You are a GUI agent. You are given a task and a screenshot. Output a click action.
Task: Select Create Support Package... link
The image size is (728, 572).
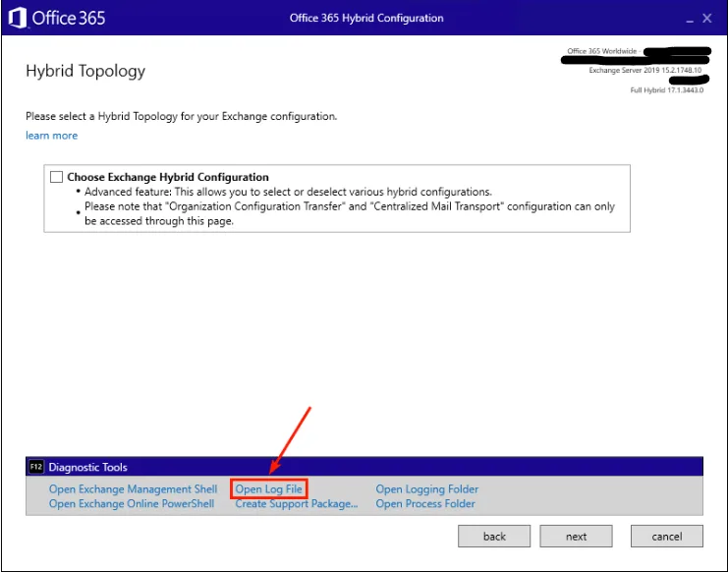(x=296, y=504)
